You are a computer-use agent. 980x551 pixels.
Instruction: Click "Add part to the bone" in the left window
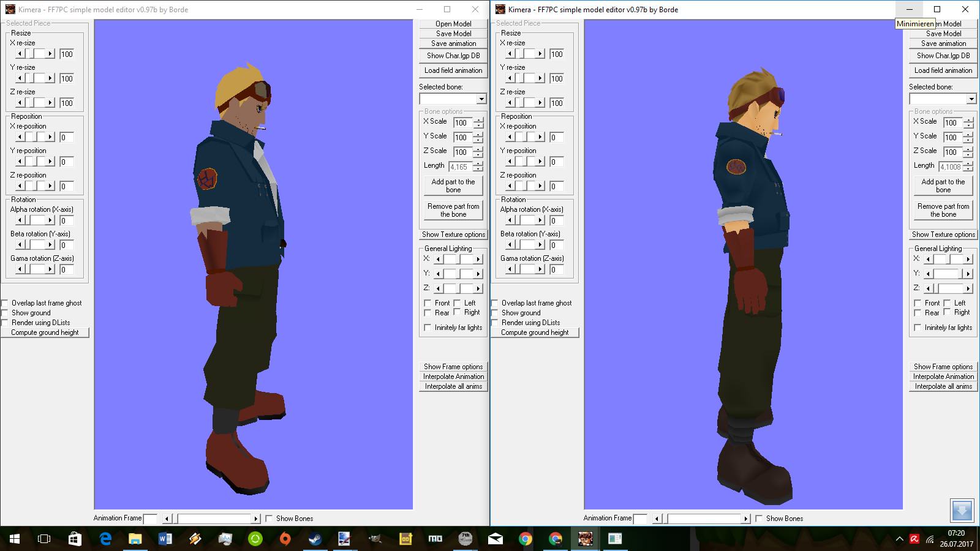tap(453, 186)
